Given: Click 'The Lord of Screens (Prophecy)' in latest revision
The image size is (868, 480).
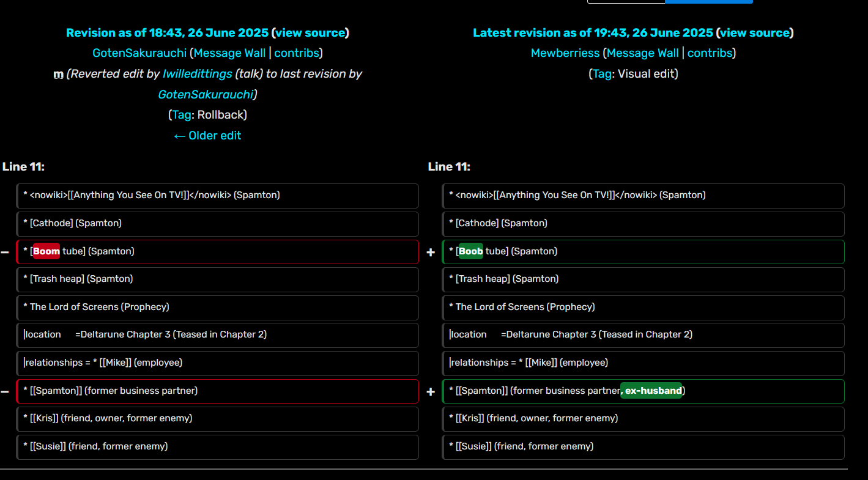Looking at the screenshot, I should pyautogui.click(x=644, y=307).
